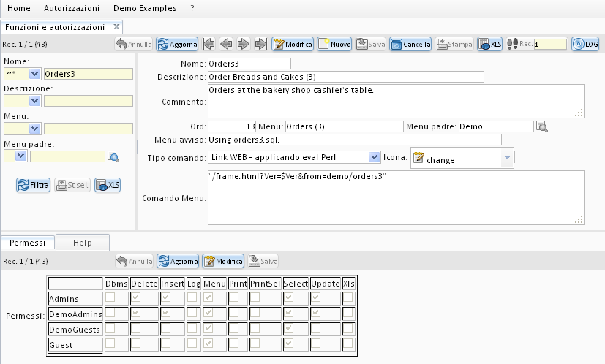Close the Funzioni e autorizzazioni tab
605x364 pixels.
116,26
